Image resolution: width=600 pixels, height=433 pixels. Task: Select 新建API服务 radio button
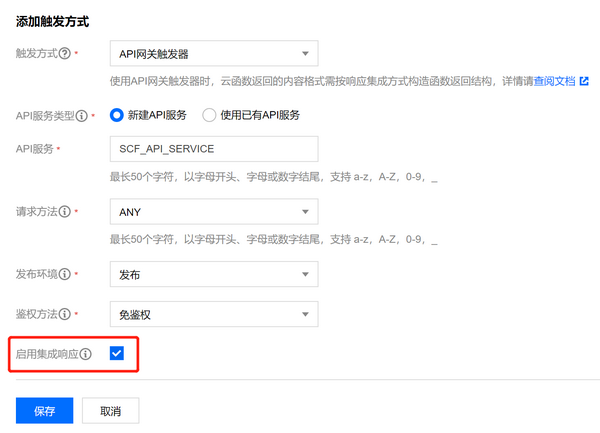click(x=116, y=115)
